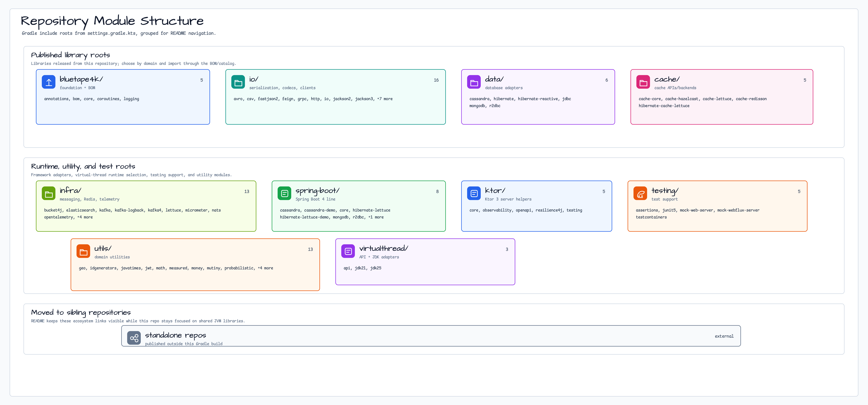The height and width of the screenshot is (405, 868).
Task: Click the testing/ orange icon
Action: pos(640,193)
